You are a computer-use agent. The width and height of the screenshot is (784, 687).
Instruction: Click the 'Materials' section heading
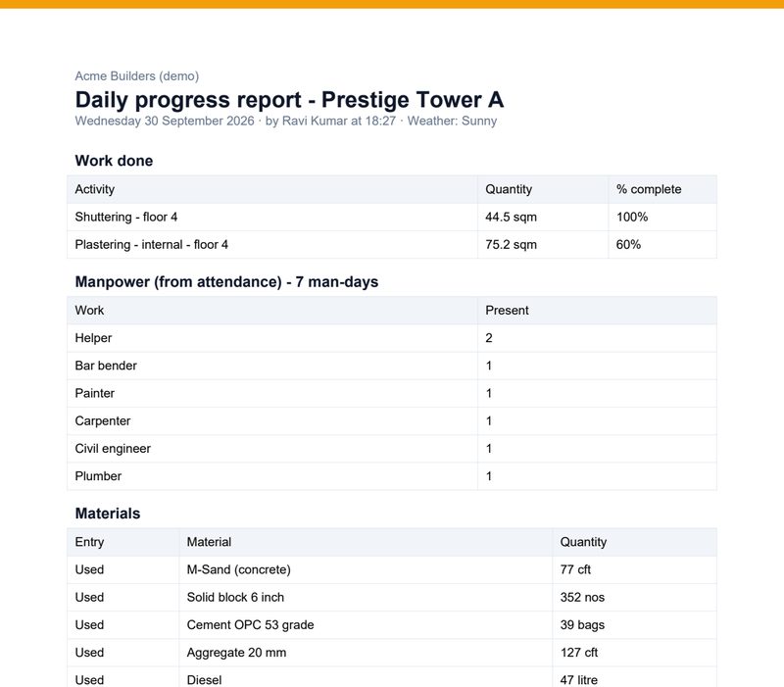(108, 514)
